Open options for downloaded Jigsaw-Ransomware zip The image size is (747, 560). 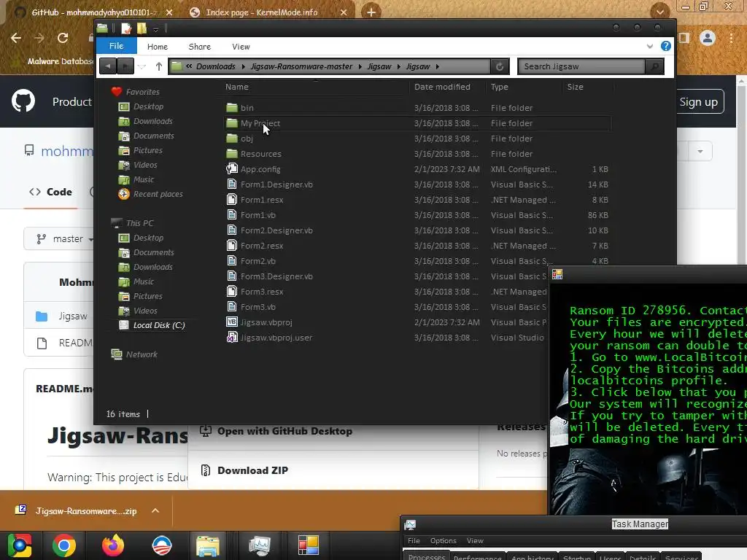[155, 511]
